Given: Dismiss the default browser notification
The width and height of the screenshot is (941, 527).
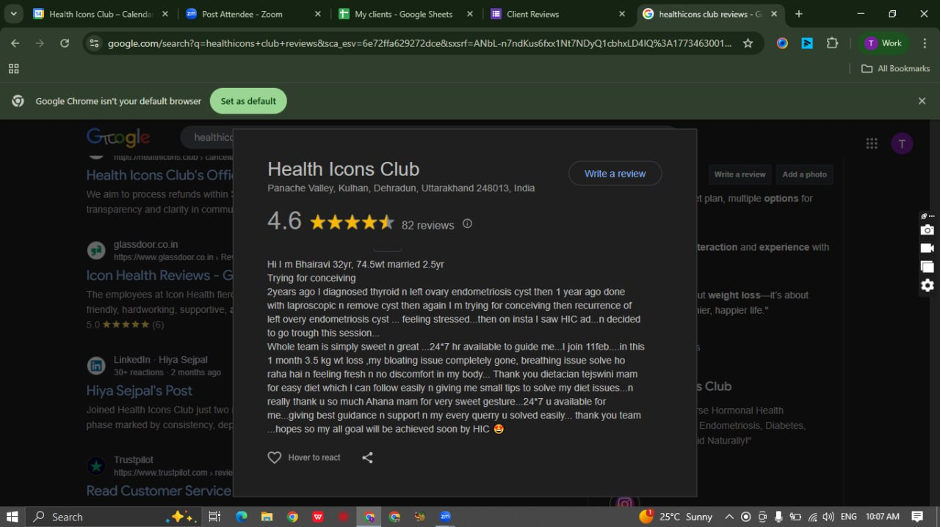Looking at the screenshot, I should pyautogui.click(x=922, y=101).
